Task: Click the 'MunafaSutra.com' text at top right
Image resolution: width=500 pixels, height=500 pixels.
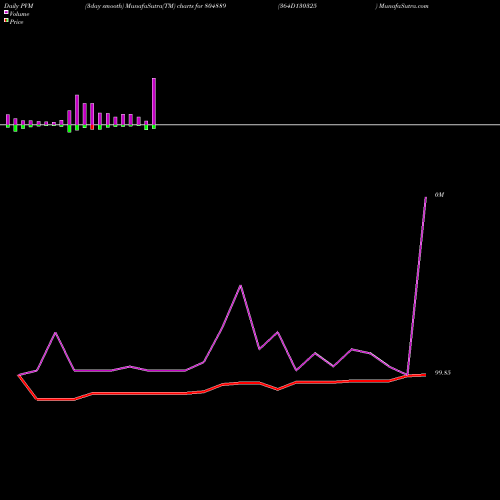Action: pyautogui.click(x=404, y=6)
